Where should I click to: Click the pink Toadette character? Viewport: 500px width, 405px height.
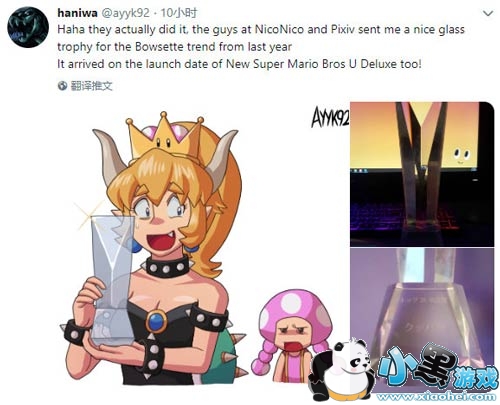291,337
